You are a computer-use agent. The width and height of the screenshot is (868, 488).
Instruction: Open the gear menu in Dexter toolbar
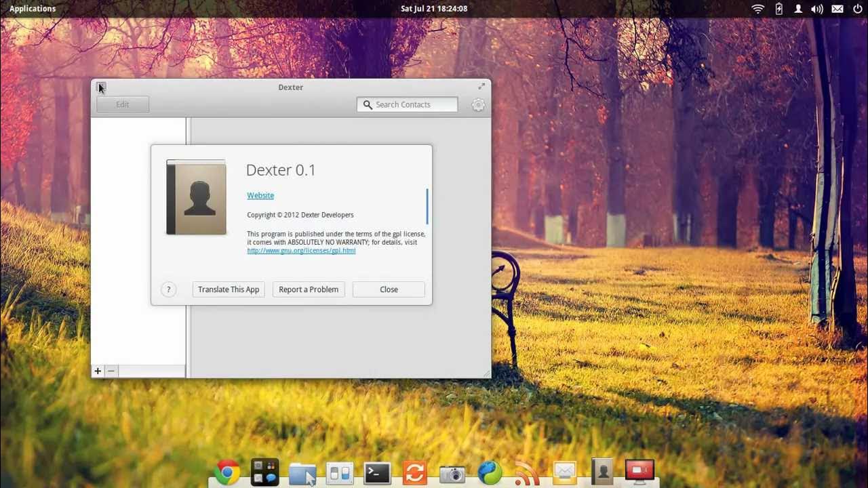point(478,104)
